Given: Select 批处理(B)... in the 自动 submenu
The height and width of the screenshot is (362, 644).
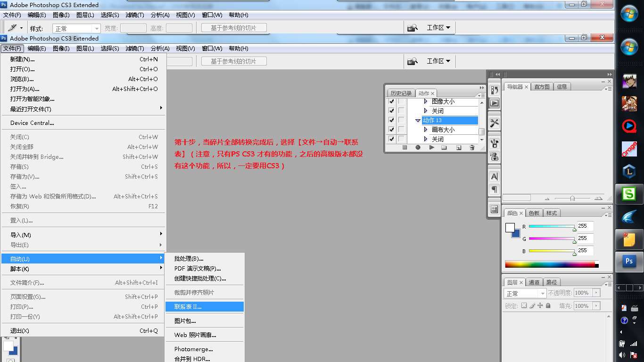Looking at the screenshot, I should pyautogui.click(x=205, y=259).
